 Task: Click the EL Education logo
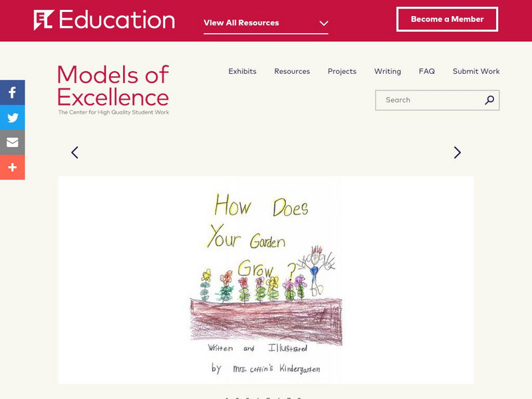click(x=104, y=20)
